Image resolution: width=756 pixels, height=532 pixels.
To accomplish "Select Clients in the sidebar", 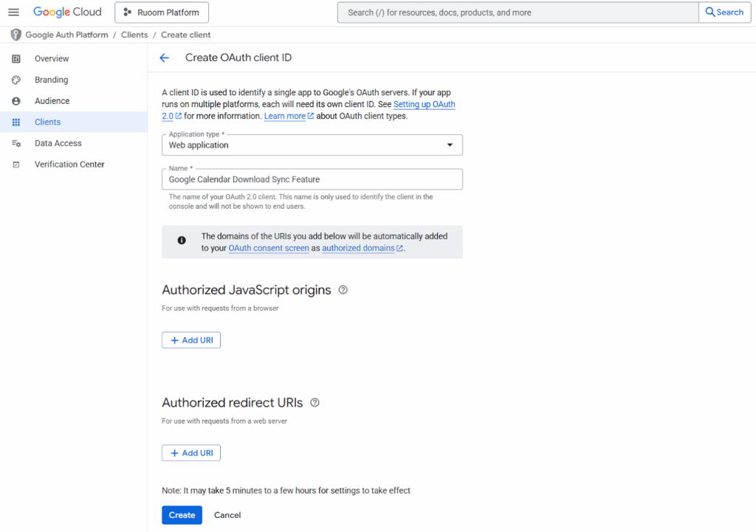I will [47, 122].
